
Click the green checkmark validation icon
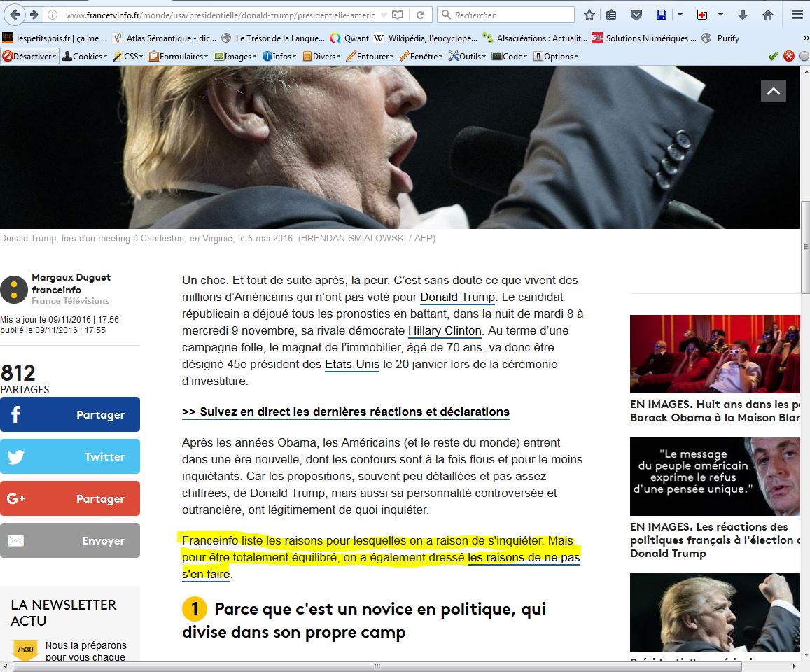pyautogui.click(x=774, y=56)
